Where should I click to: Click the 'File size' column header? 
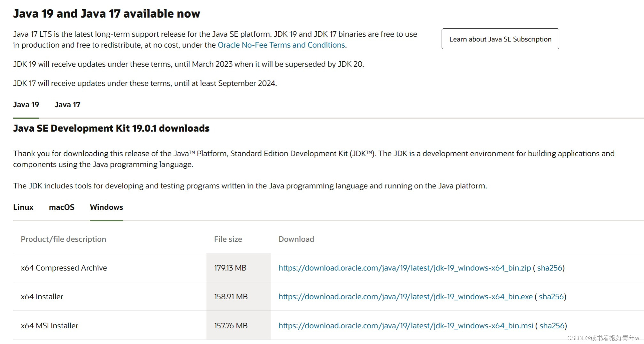coord(228,239)
